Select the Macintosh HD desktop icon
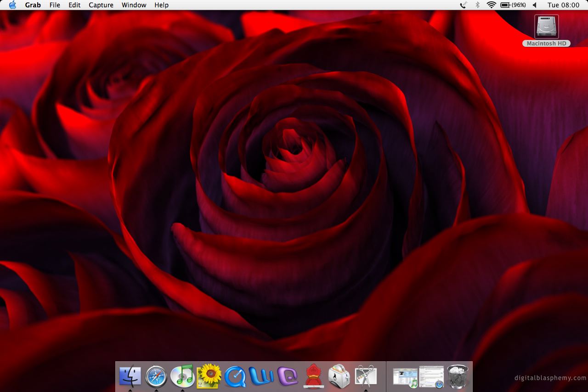This screenshot has width=588, height=392. [x=547, y=27]
